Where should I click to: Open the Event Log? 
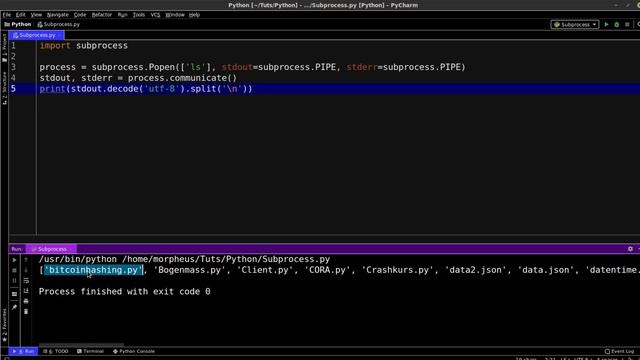point(619,351)
